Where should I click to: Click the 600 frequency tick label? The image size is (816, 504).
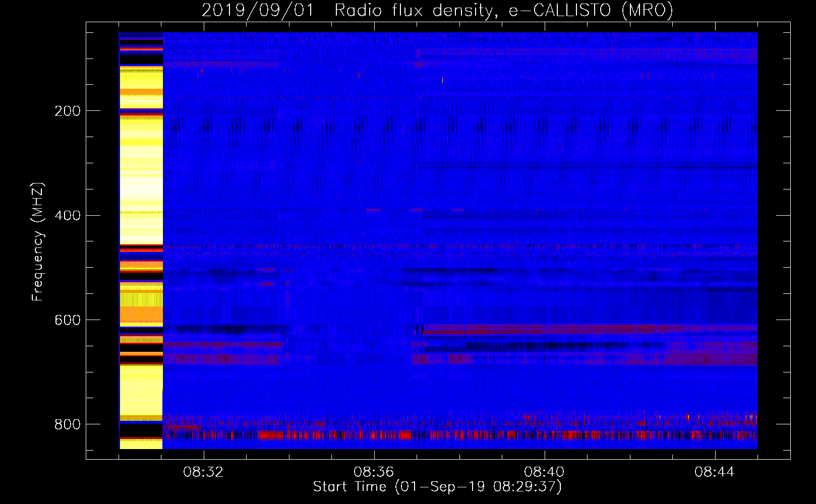click(x=68, y=321)
